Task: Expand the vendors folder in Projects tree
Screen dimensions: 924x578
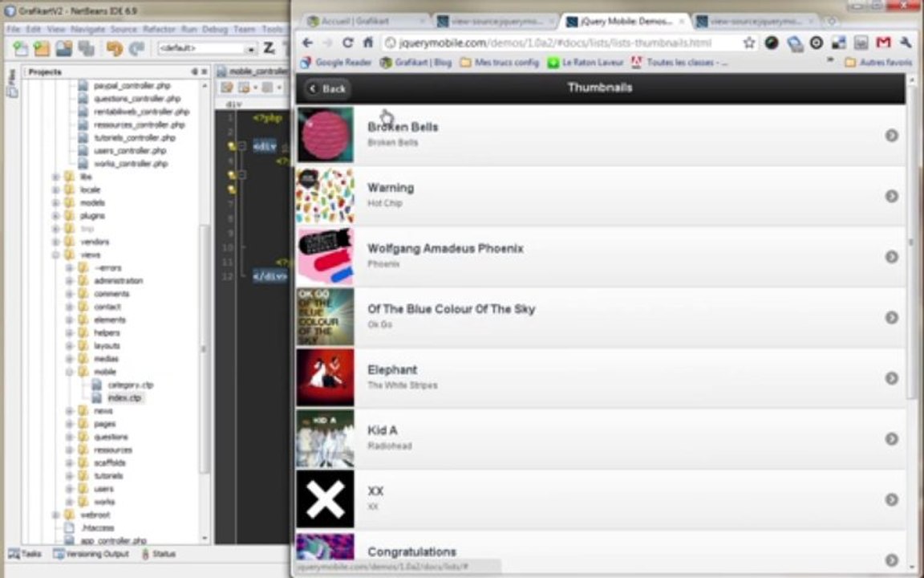Action: click(x=55, y=241)
